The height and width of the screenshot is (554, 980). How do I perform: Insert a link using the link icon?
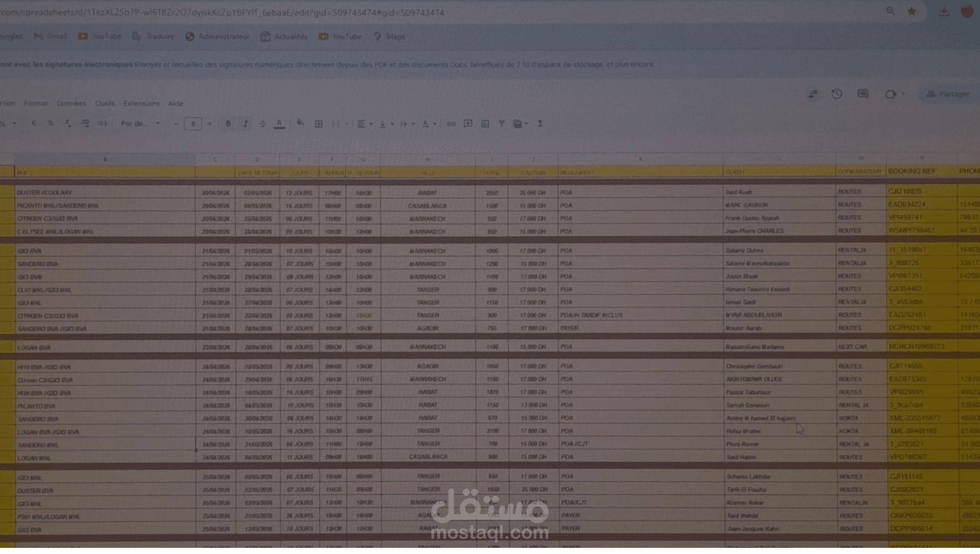(x=451, y=124)
